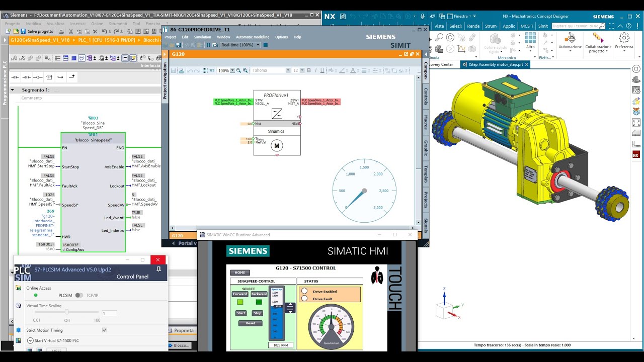Open the Options menu in SIMIT
Screen dimensions: 644x362
[x=281, y=37]
